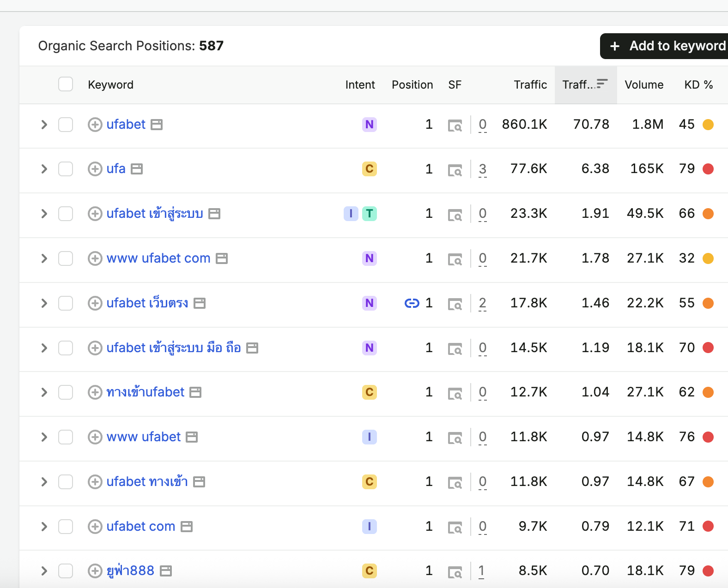
Task: Sort table by Intent column
Action: coord(360,85)
